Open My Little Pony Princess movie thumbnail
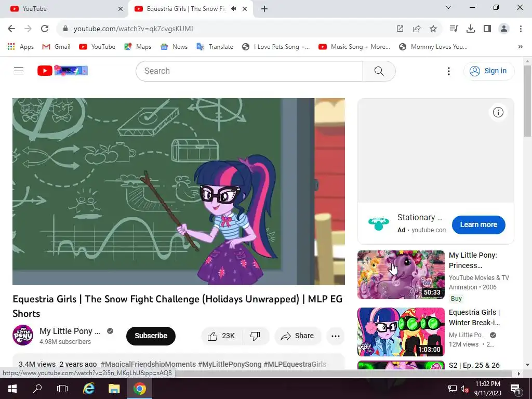Screen dimensions: 532x399 tap(401, 275)
